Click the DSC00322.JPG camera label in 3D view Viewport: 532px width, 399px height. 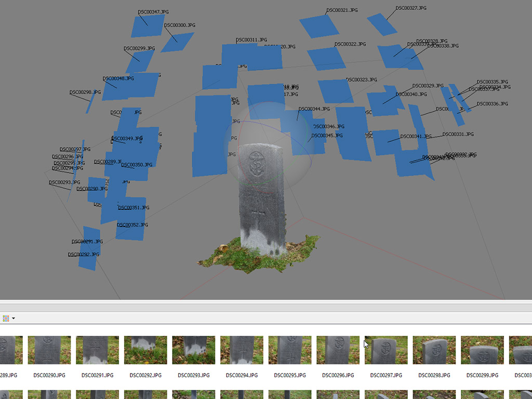point(350,44)
